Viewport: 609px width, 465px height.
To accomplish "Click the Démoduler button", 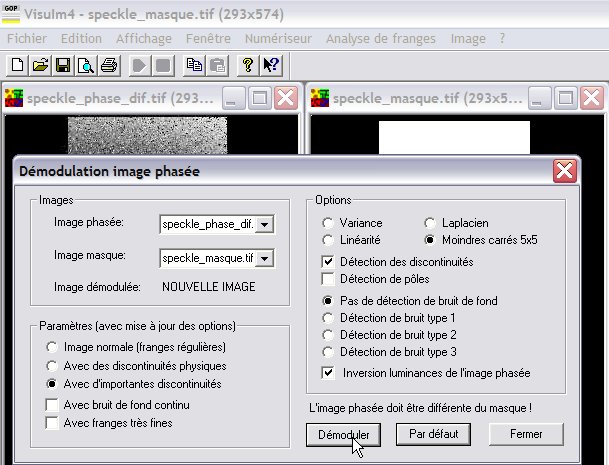I will pyautogui.click(x=343, y=434).
